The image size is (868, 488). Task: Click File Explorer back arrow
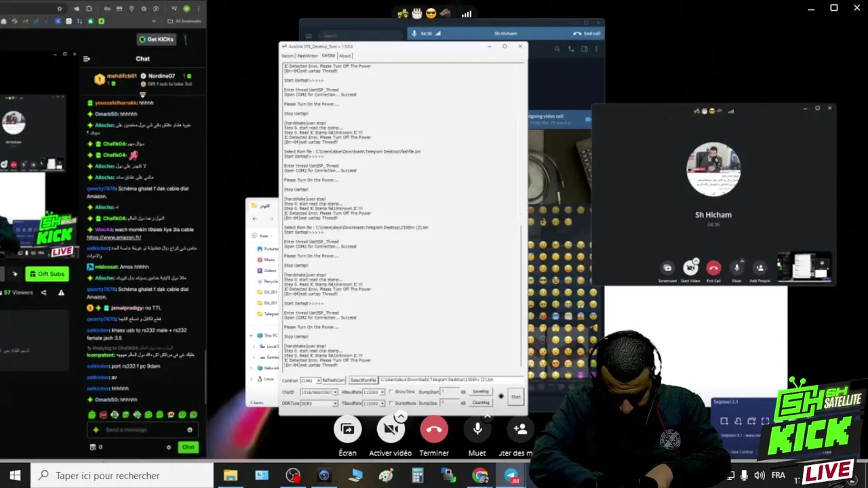[x=255, y=218]
